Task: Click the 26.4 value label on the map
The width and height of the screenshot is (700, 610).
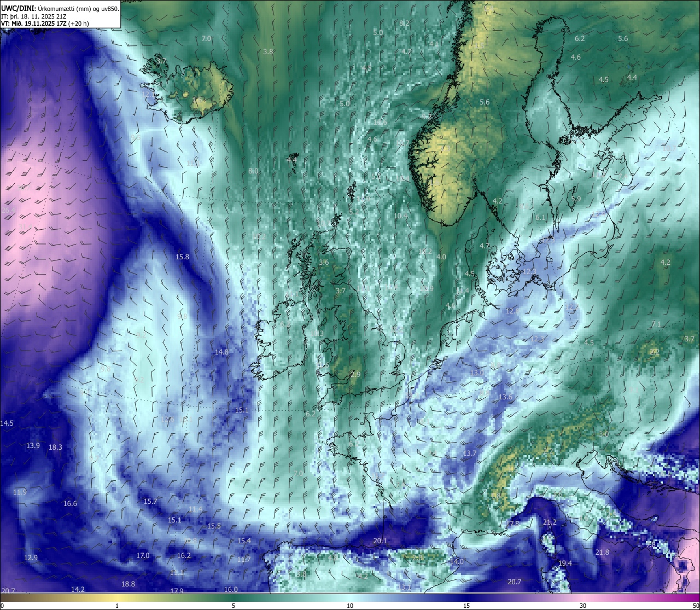Action: (x=8, y=211)
